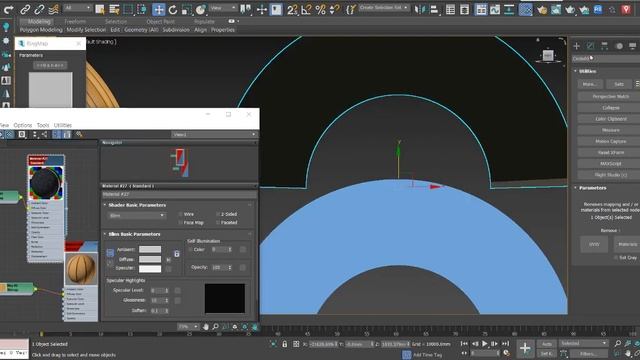640x360 pixels.
Task: Activate the Select and Scale tool
Action: (x=187, y=9)
